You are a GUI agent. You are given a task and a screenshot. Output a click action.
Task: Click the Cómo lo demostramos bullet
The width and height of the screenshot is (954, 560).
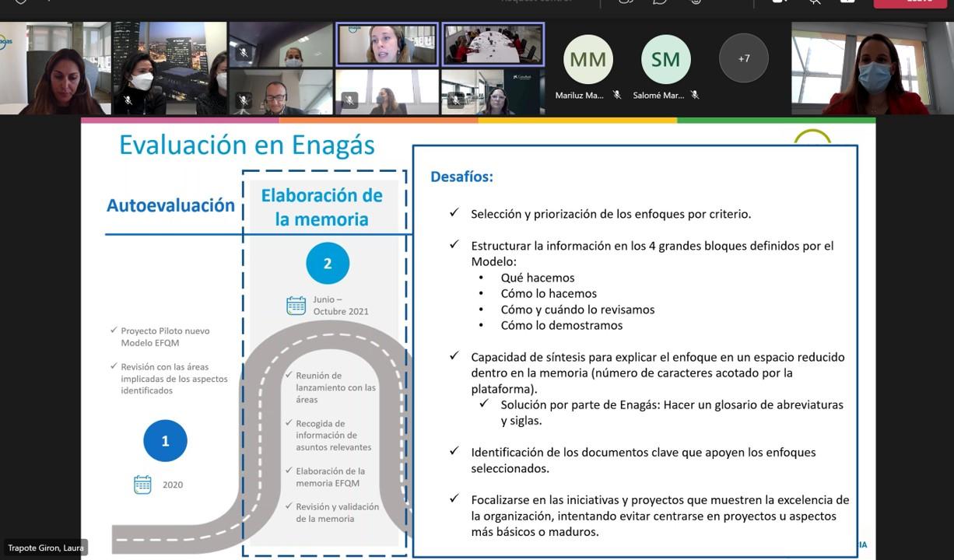[562, 325]
